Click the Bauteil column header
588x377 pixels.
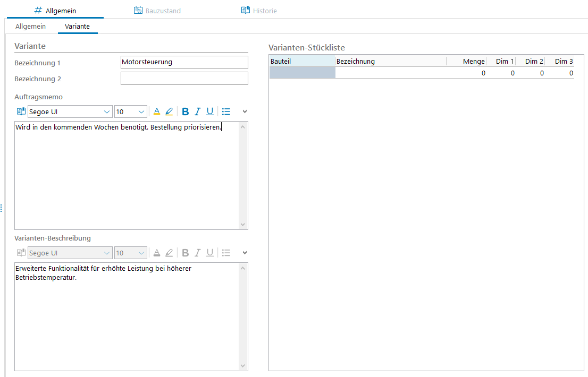click(302, 62)
